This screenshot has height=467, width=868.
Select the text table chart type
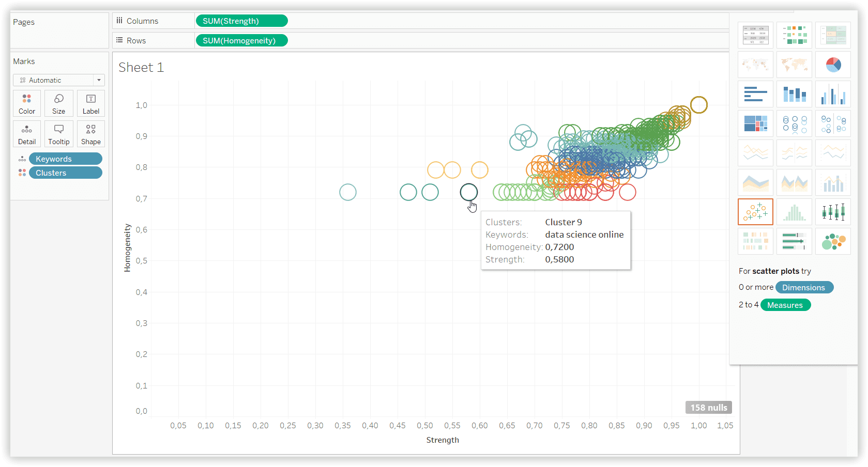tap(755, 35)
